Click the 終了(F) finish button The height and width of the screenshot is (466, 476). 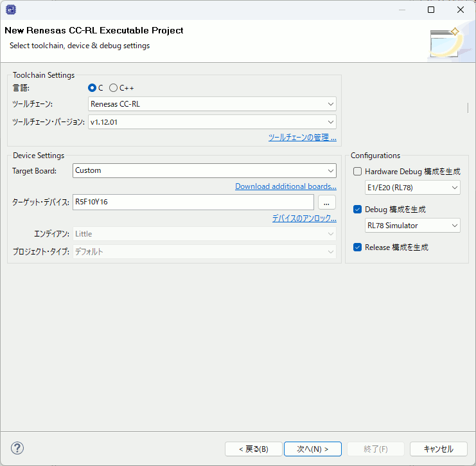click(x=376, y=449)
